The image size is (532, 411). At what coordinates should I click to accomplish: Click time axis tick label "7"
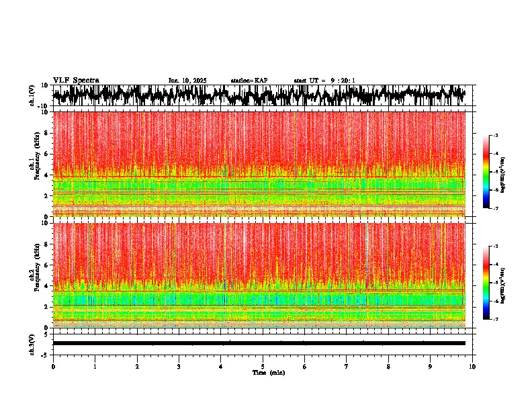pyautogui.click(x=347, y=367)
